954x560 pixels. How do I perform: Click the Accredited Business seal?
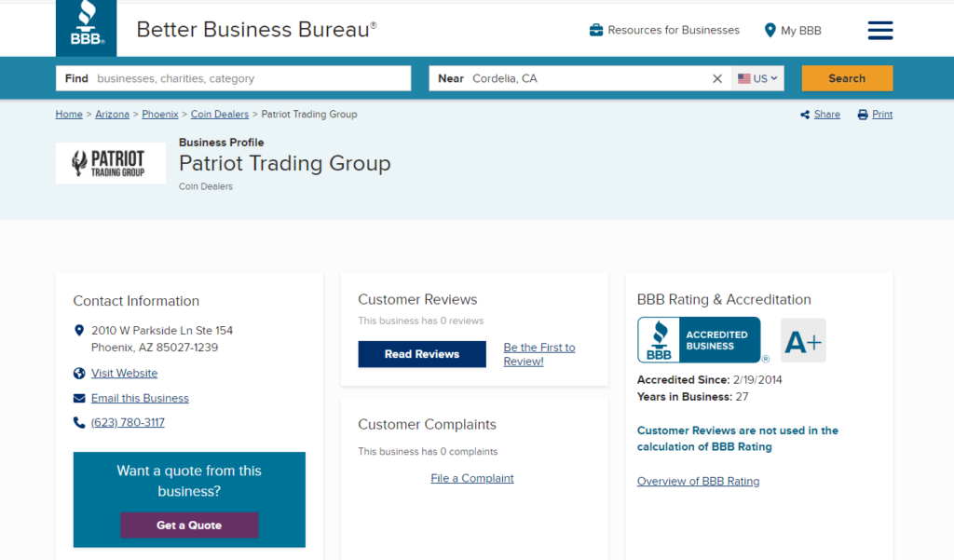[699, 340]
